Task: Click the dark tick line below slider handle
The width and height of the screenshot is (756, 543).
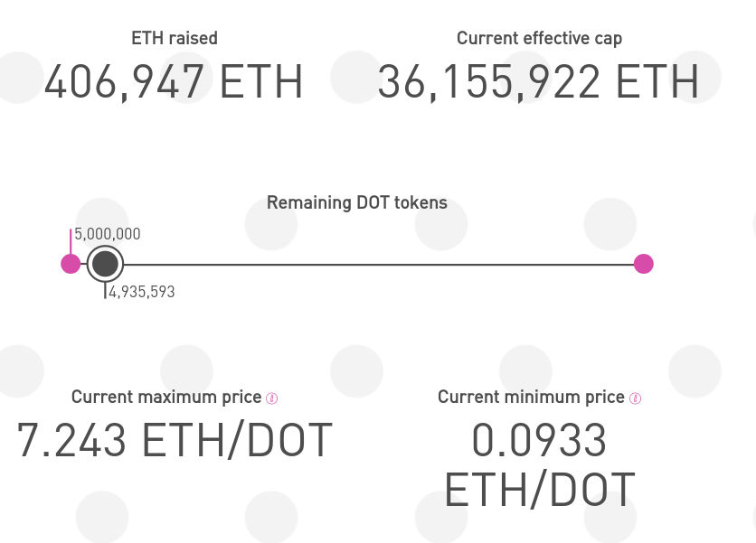Action: [105, 291]
